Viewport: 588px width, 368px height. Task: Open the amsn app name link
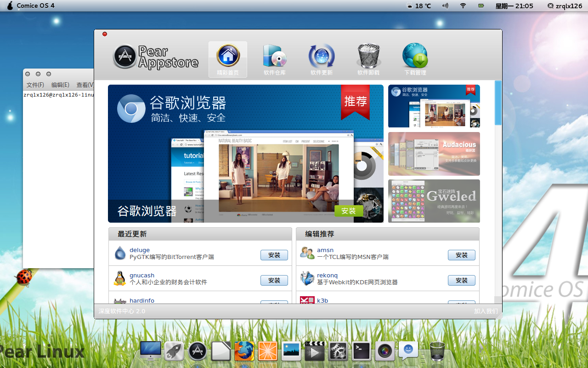[x=325, y=250]
